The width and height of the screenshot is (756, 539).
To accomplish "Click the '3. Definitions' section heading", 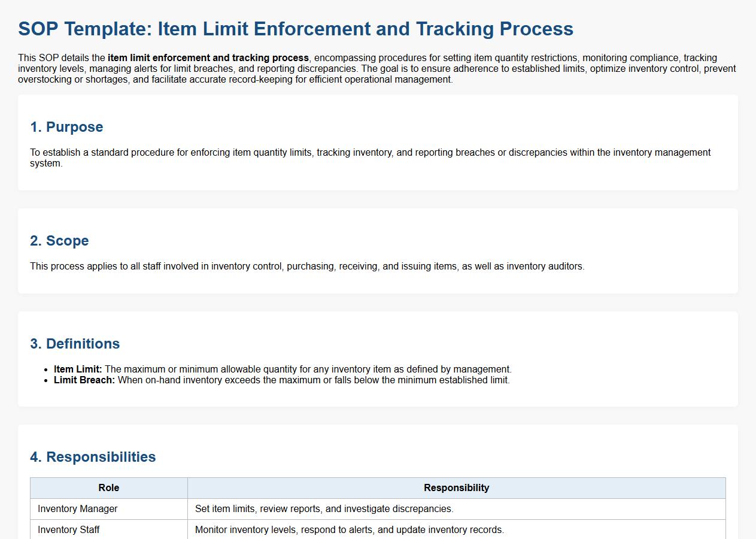I will pos(75,344).
